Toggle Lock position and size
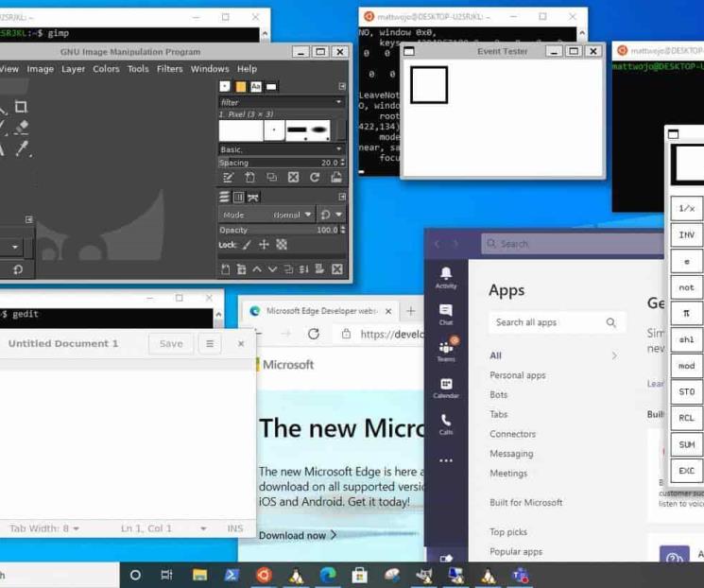 point(264,245)
